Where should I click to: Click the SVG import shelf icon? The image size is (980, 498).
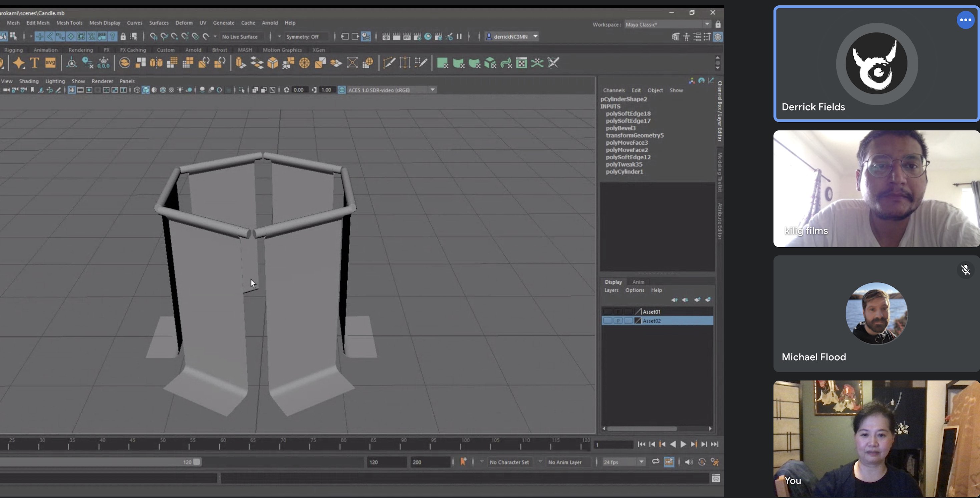tap(51, 63)
